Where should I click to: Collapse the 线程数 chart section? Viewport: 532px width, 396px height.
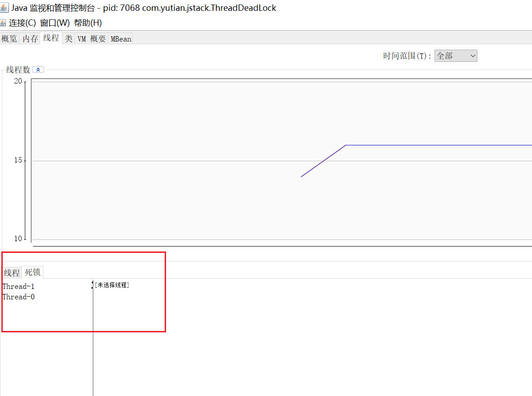tap(38, 70)
